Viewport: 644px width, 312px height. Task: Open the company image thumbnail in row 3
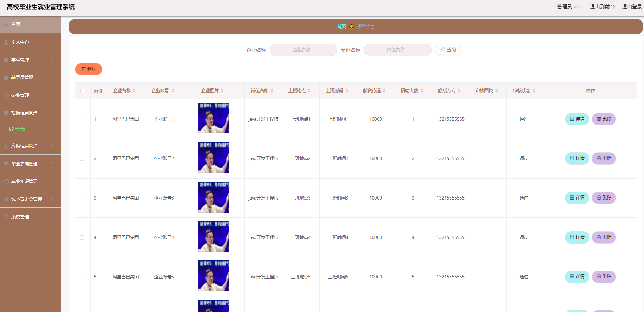214,197
